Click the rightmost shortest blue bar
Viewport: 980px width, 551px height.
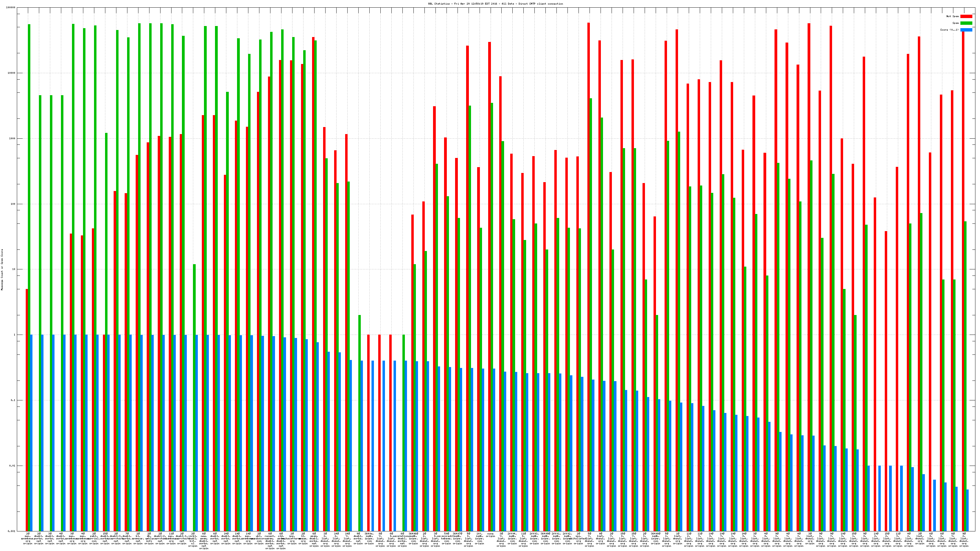967,510
